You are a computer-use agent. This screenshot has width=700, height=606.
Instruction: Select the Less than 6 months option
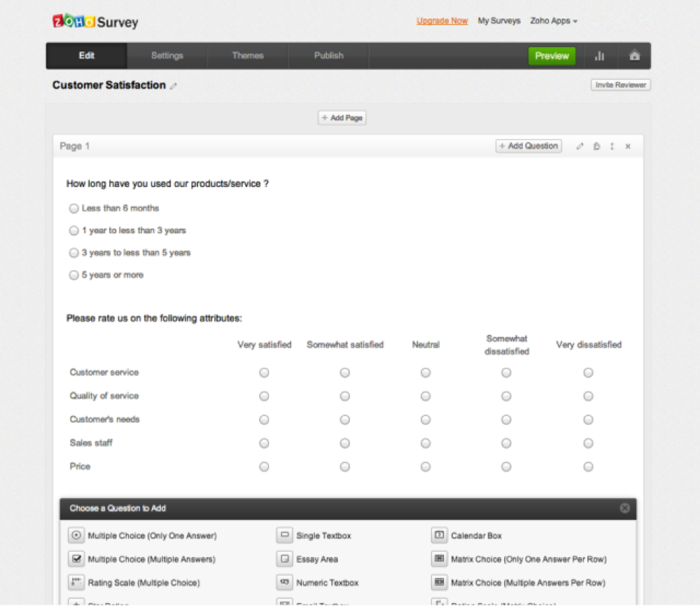[73, 208]
